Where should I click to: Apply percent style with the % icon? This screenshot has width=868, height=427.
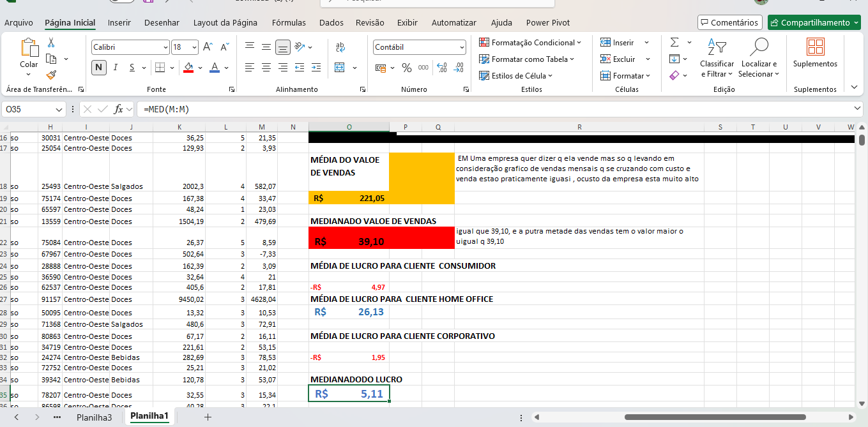pos(407,67)
